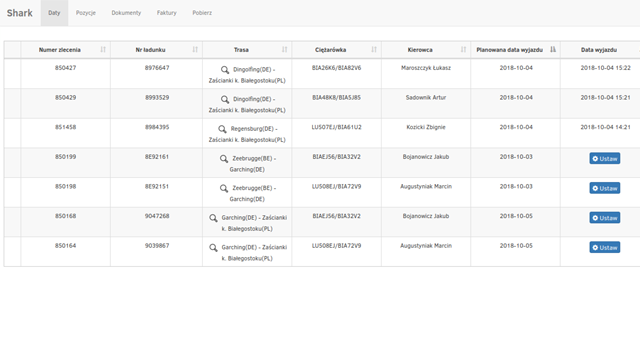Sort by Planowana data wyjazdu column
Viewport: 640px width, 360px height.
click(516, 50)
